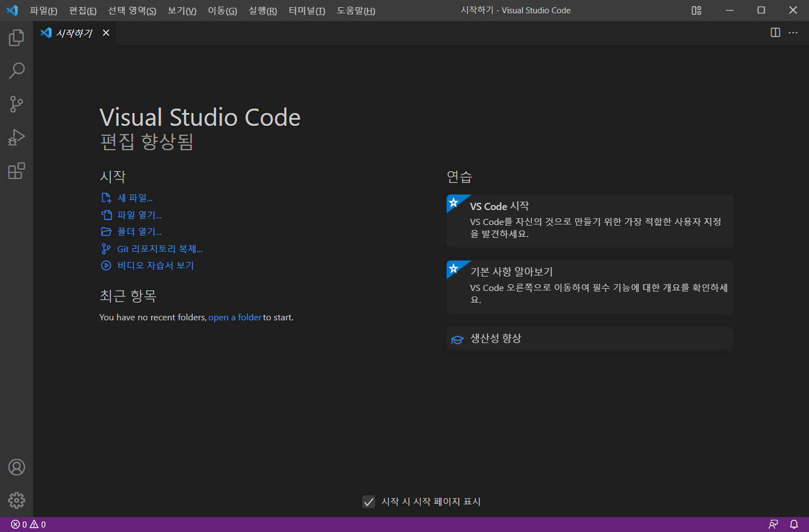Click the 비디오 자습서 보기 link

tap(155, 265)
